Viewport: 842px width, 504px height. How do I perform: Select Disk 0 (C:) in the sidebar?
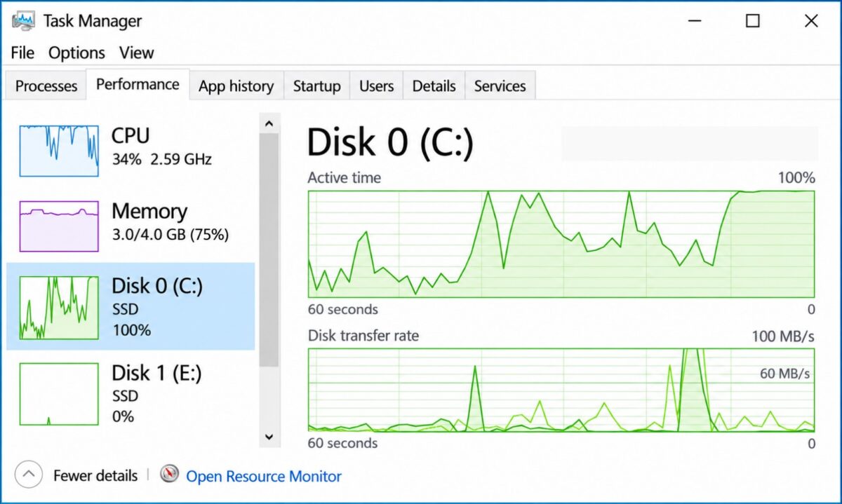tap(131, 306)
